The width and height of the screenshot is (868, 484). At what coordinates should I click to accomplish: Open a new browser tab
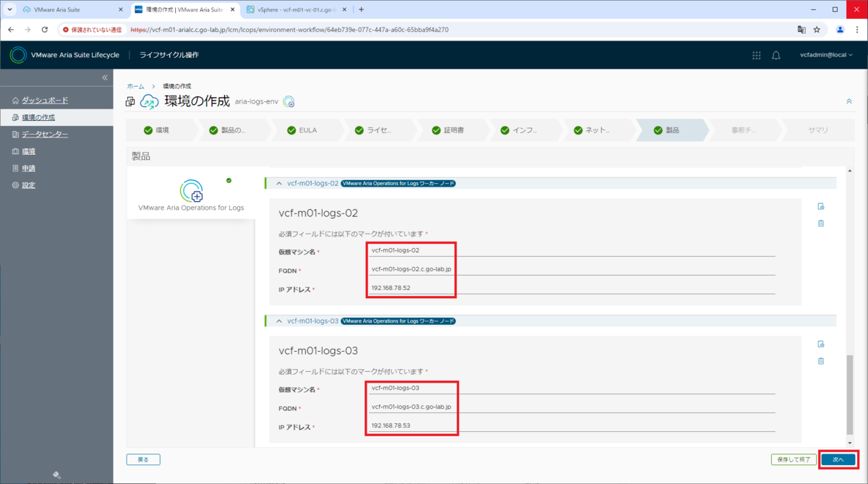(361, 9)
